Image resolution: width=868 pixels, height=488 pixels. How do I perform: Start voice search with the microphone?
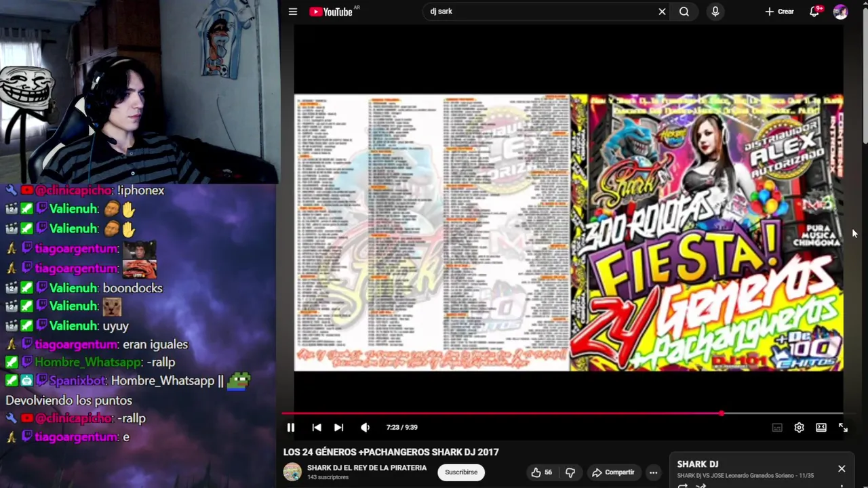point(715,12)
